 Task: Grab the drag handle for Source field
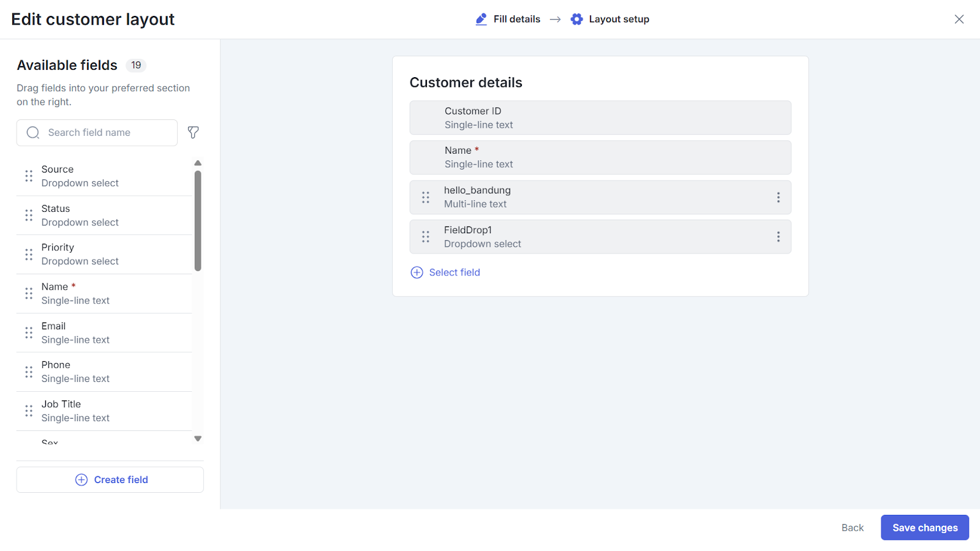(x=29, y=176)
